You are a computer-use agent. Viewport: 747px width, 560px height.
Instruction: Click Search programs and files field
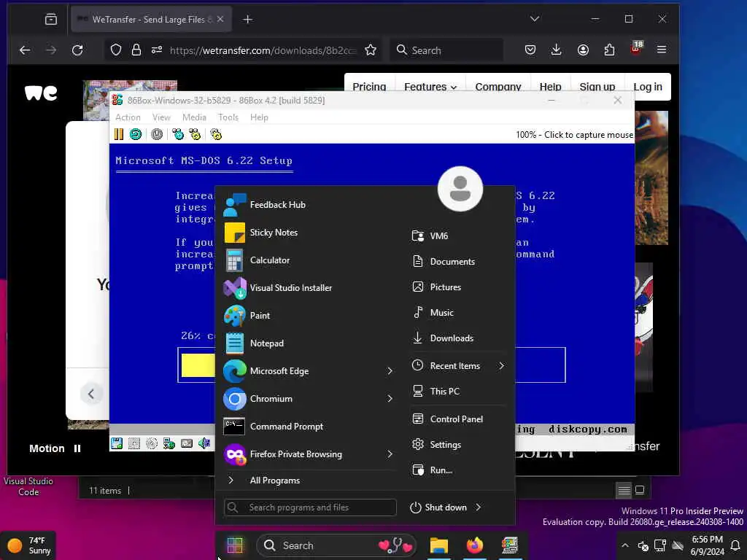(309, 507)
